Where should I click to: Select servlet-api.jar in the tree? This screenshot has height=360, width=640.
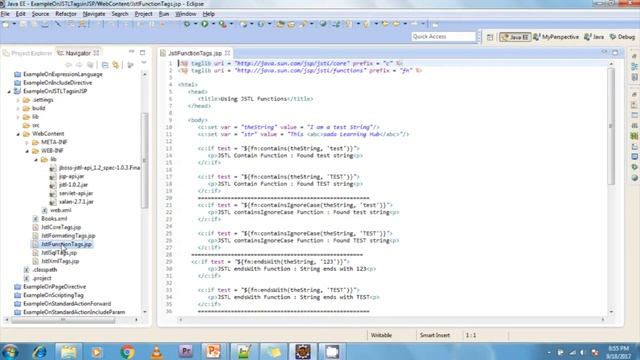76,193
